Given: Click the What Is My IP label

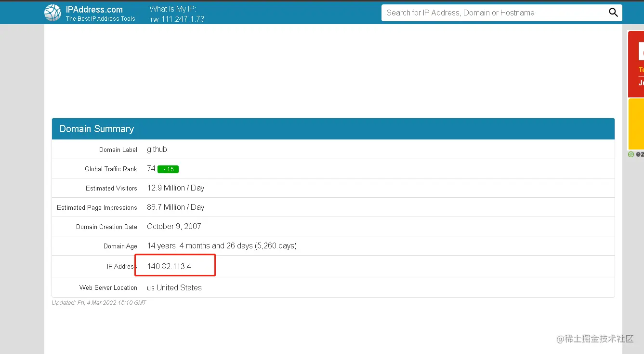Looking at the screenshot, I should pyautogui.click(x=173, y=9).
